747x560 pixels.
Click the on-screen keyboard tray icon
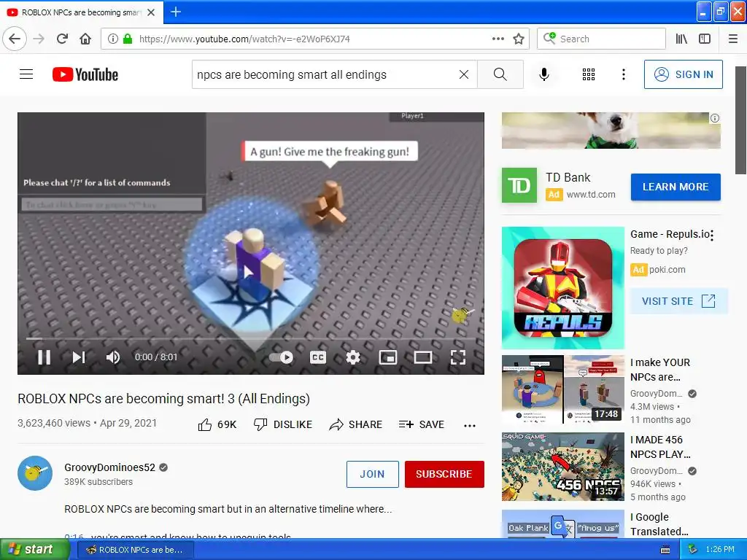pos(665,550)
